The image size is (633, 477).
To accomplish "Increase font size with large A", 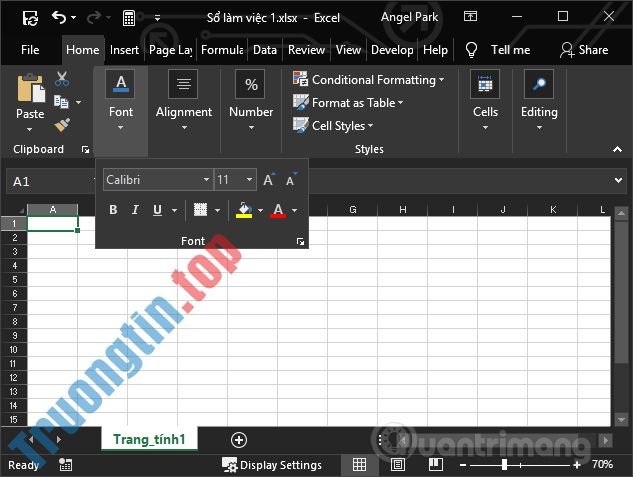I will point(269,180).
